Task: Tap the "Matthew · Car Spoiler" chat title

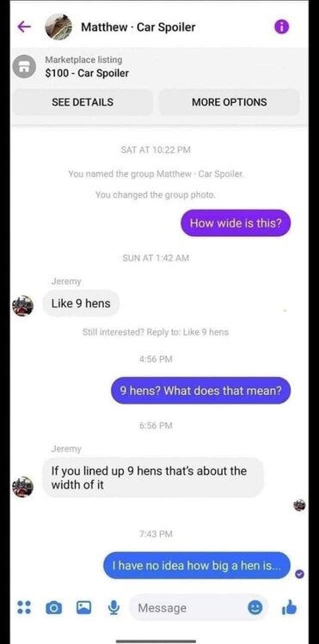Action: tap(138, 27)
